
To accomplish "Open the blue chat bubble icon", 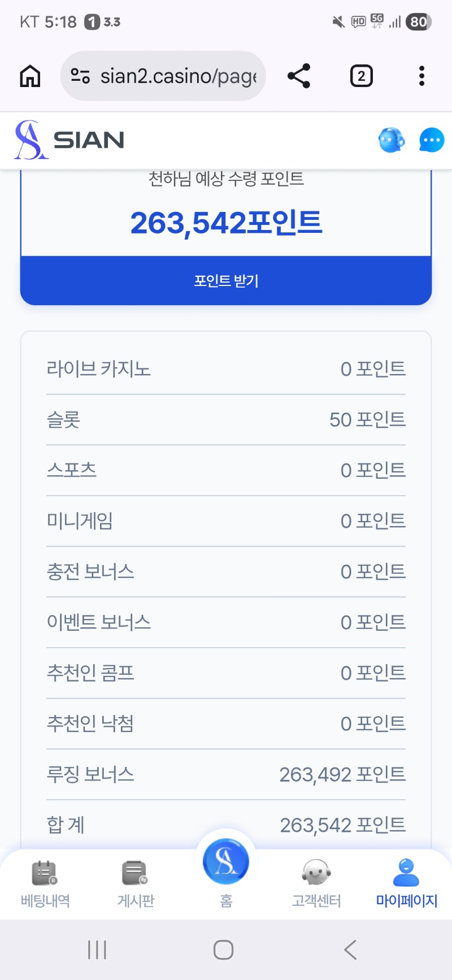I will pos(432,140).
